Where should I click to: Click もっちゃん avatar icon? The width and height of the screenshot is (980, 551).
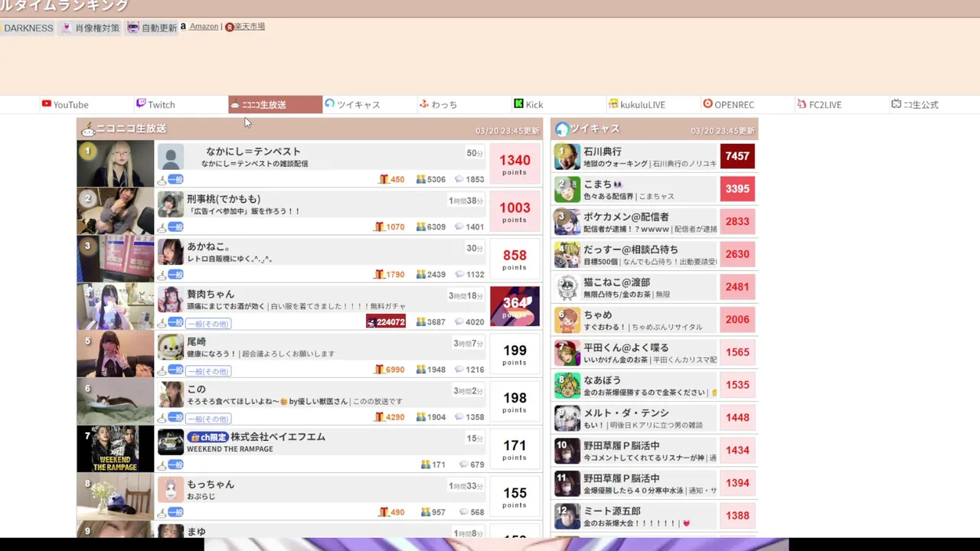tap(171, 489)
